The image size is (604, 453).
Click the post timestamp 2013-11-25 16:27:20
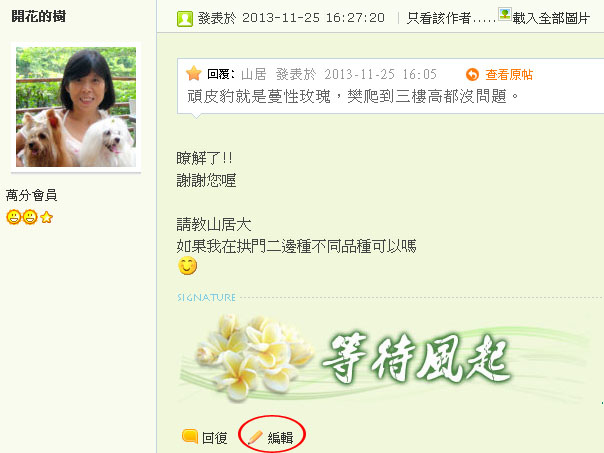[x=313, y=18]
